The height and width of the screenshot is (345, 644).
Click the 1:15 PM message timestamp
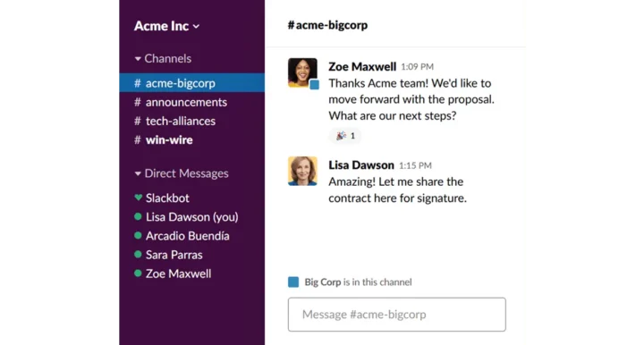pos(415,165)
